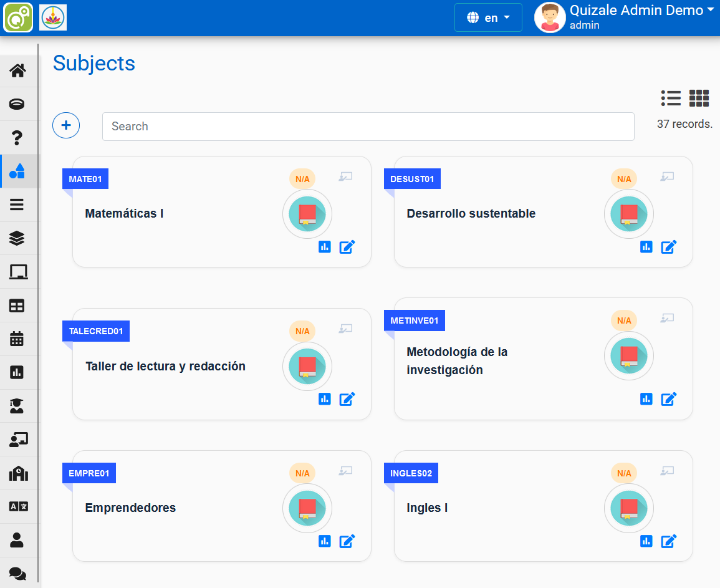This screenshot has width=720, height=588.
Task: Open statistics chart for Desarrollo sustentable
Action: (646, 247)
